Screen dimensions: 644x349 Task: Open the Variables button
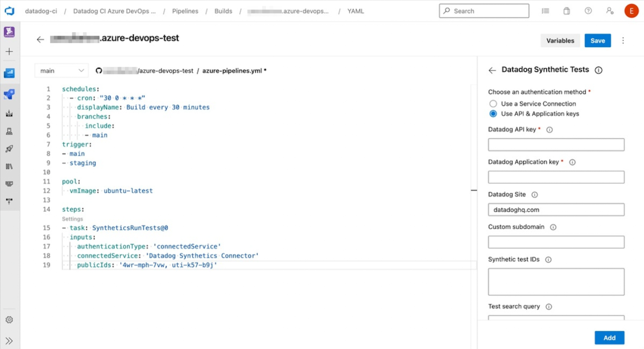560,40
